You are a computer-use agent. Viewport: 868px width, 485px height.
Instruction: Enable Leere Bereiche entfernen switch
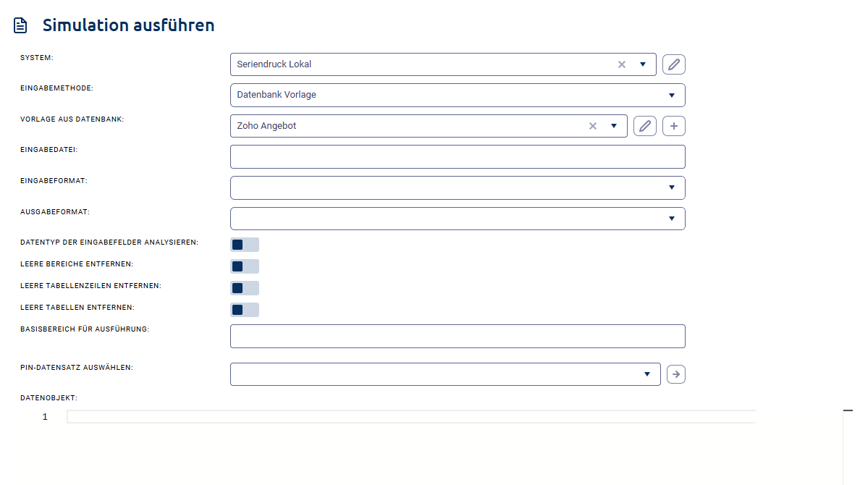244,266
